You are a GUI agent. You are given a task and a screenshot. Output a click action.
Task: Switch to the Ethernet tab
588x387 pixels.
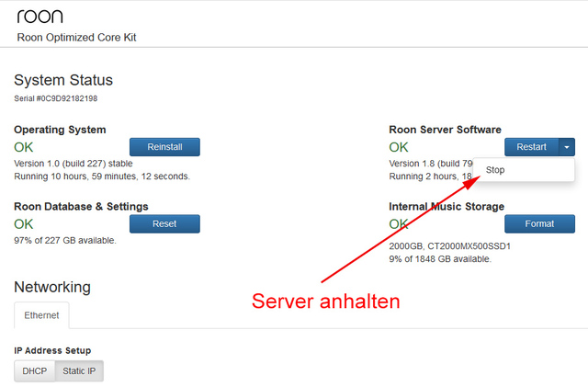click(41, 315)
